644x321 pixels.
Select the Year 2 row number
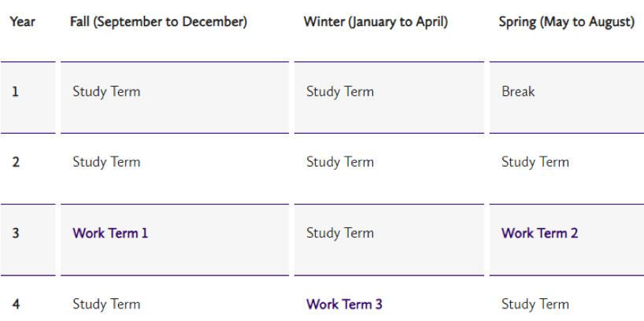click(15, 162)
